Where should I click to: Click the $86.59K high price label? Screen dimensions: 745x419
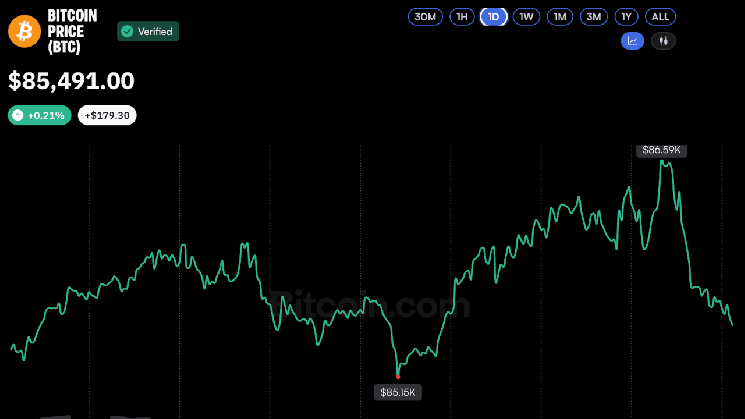point(661,150)
